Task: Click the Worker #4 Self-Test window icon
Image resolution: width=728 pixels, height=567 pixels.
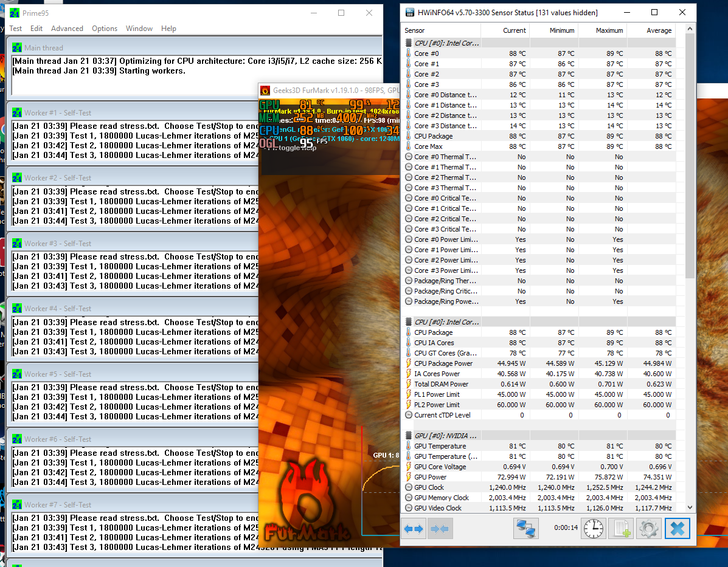Action: 17,309
